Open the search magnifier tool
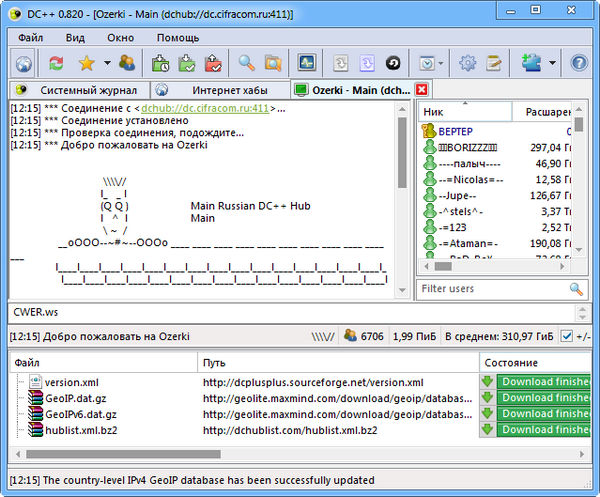 click(x=246, y=63)
